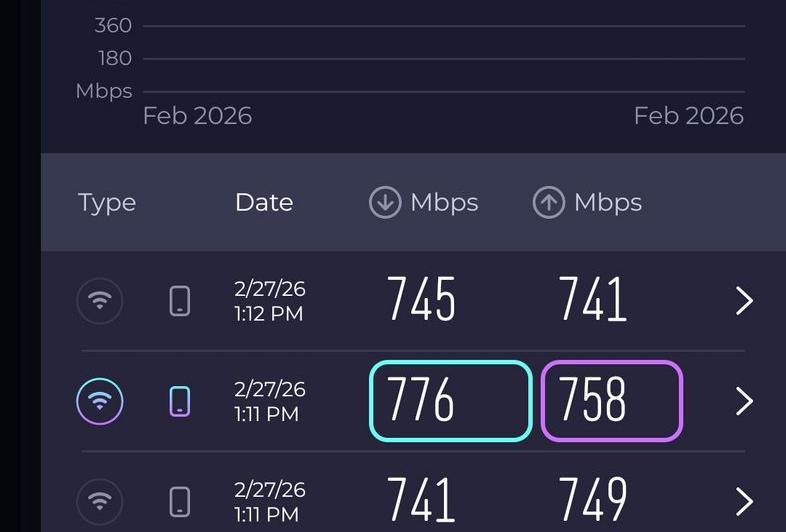786x532 pixels.
Task: Click the 749 upload value in the bottom row
Action: (593, 500)
